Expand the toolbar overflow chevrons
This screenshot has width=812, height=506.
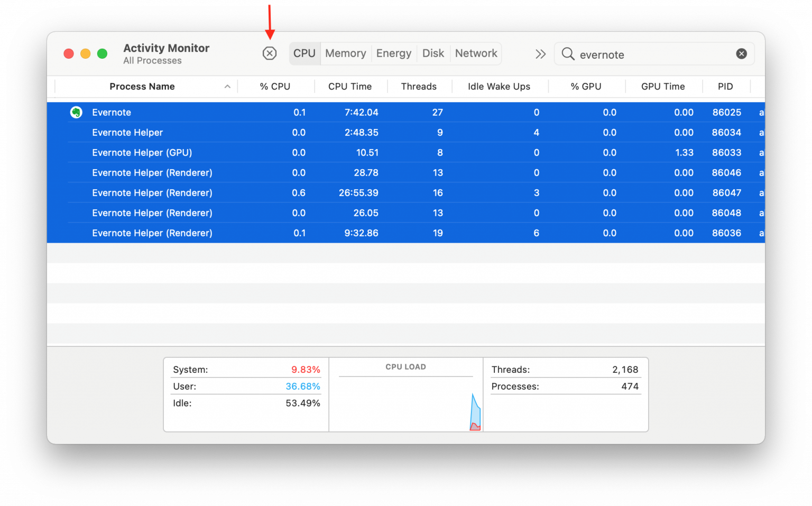540,54
